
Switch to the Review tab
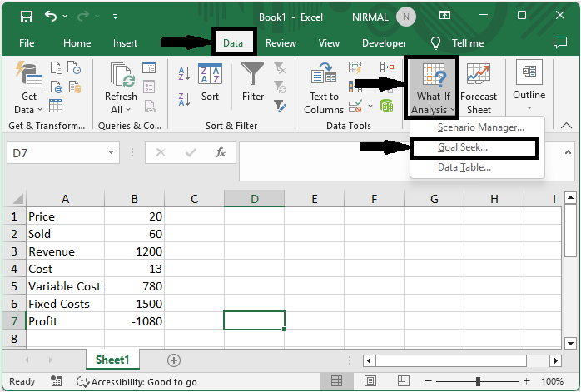coord(281,43)
